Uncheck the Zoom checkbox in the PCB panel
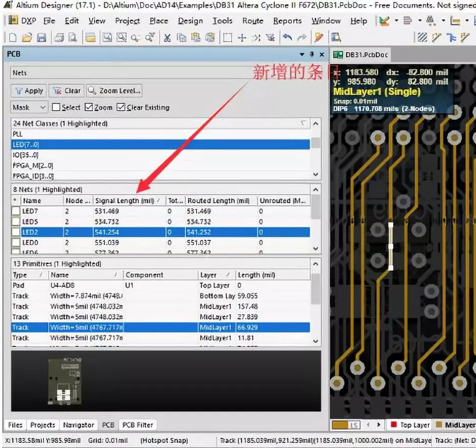The width and height of the screenshot is (476, 448). (x=89, y=107)
